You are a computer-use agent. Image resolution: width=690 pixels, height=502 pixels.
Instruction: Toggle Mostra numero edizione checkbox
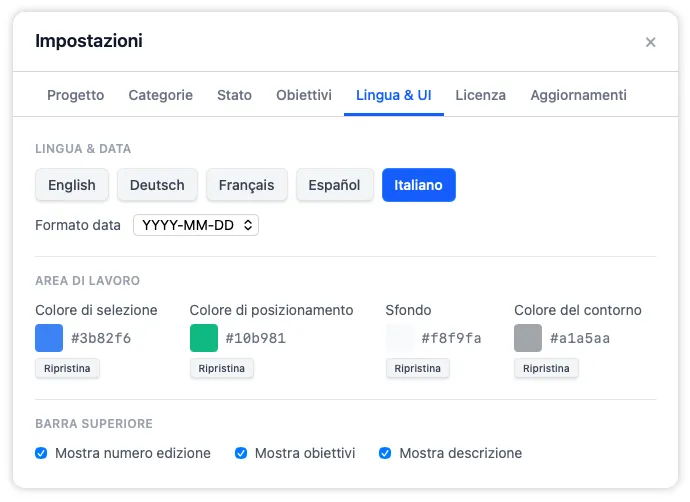(x=41, y=453)
